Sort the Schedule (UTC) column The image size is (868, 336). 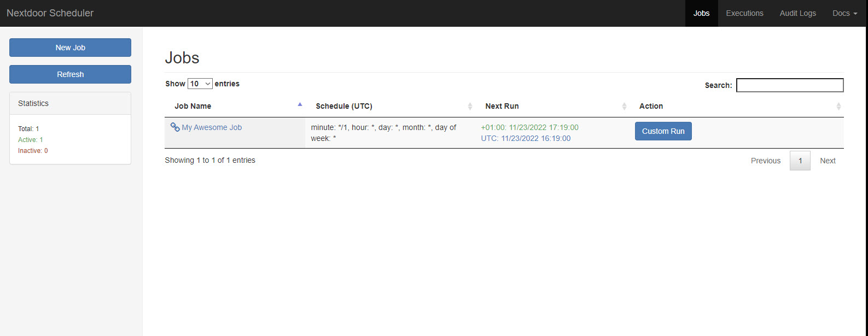tap(470, 106)
